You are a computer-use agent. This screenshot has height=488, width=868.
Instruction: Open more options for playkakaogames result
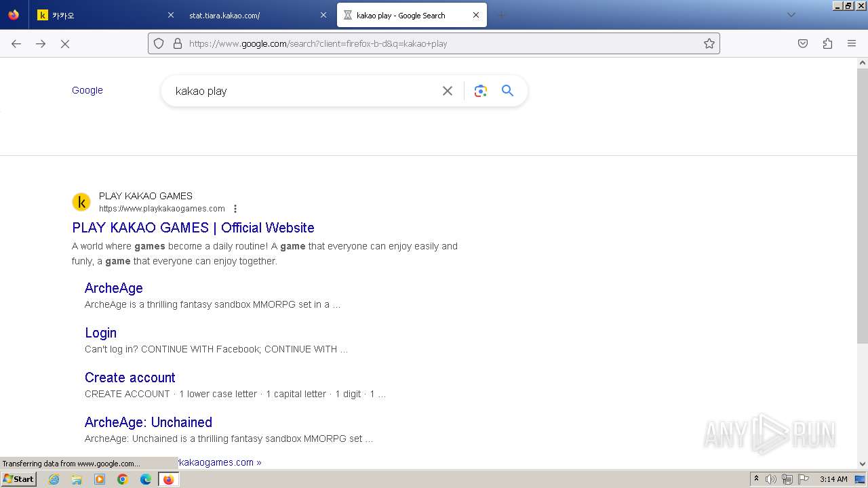[x=235, y=209]
